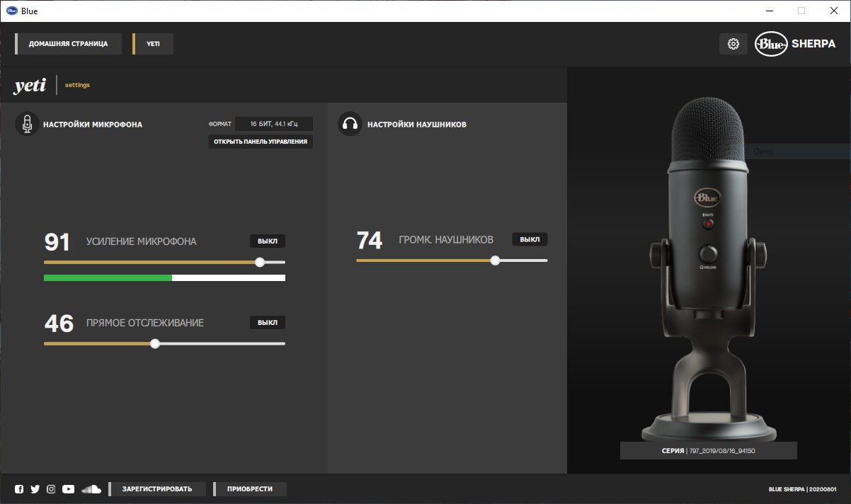851x504 pixels.
Task: Click the Blue Sherpa logo
Action: click(796, 44)
